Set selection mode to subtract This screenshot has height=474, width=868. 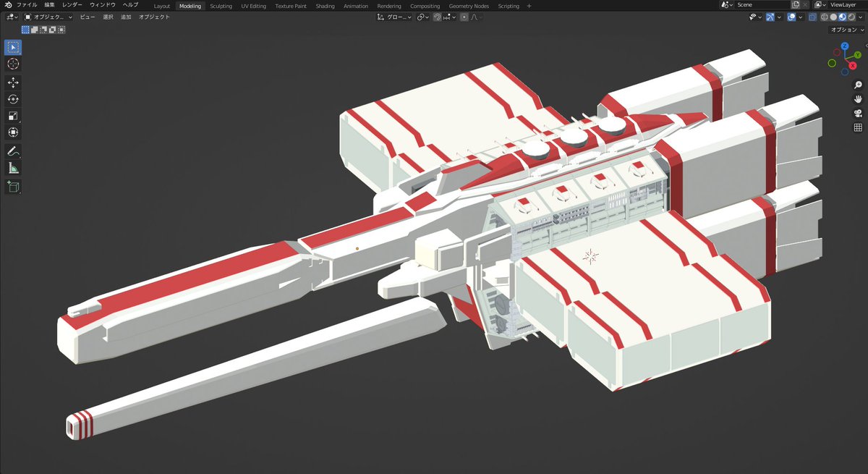(43, 30)
